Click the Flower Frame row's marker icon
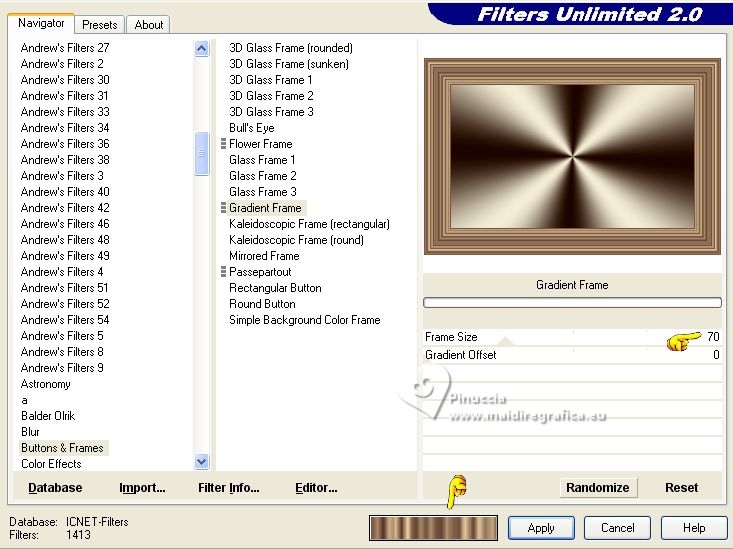 (x=223, y=144)
